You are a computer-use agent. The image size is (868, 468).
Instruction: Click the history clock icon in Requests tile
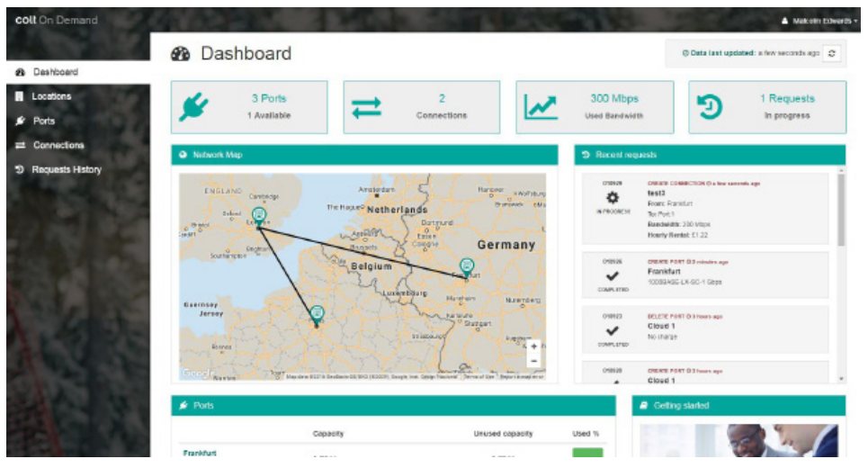click(x=711, y=107)
